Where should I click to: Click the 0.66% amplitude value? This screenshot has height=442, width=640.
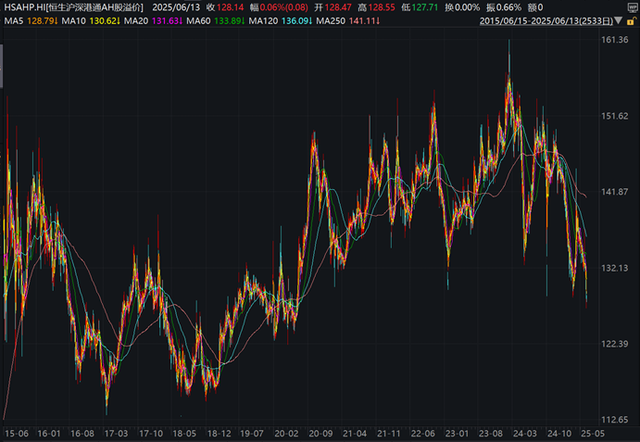tap(509, 7)
